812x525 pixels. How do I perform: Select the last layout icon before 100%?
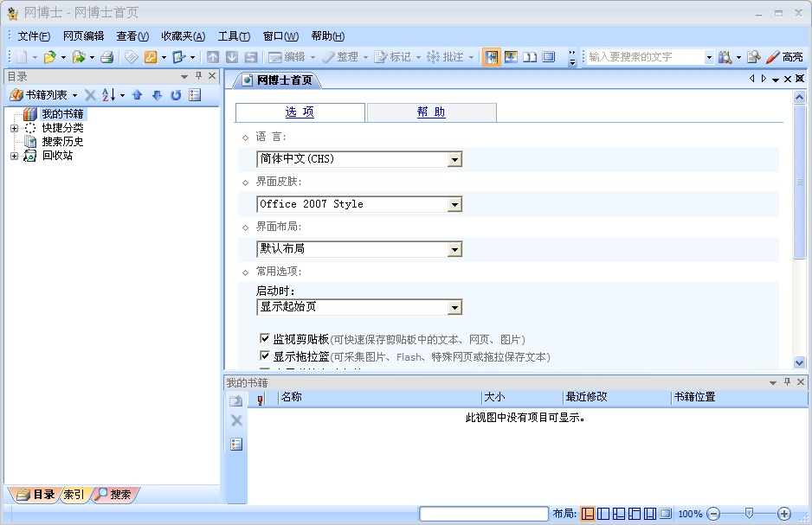tap(666, 514)
